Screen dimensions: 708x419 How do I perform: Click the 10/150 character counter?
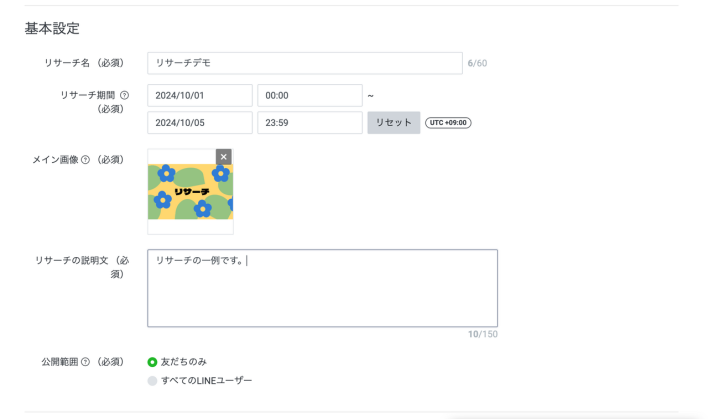pos(483,334)
